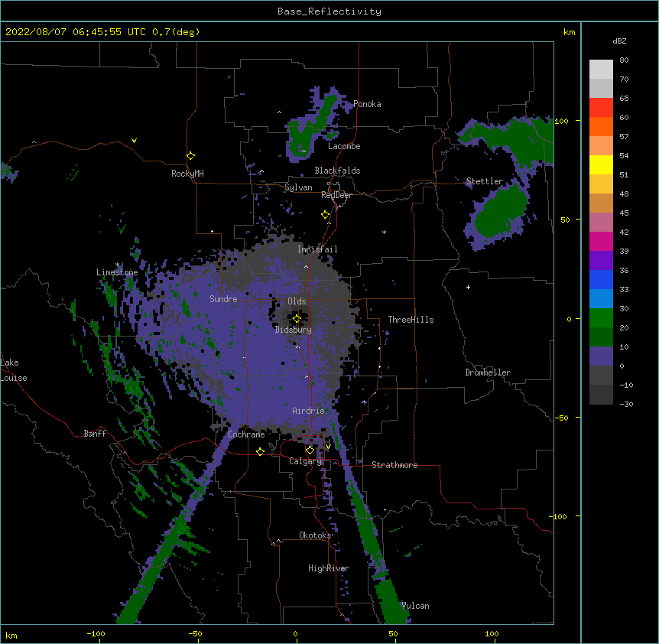Select the magenta 39-42 dBZ legend swatch
The width and height of the screenshot is (659, 644).
point(601,242)
